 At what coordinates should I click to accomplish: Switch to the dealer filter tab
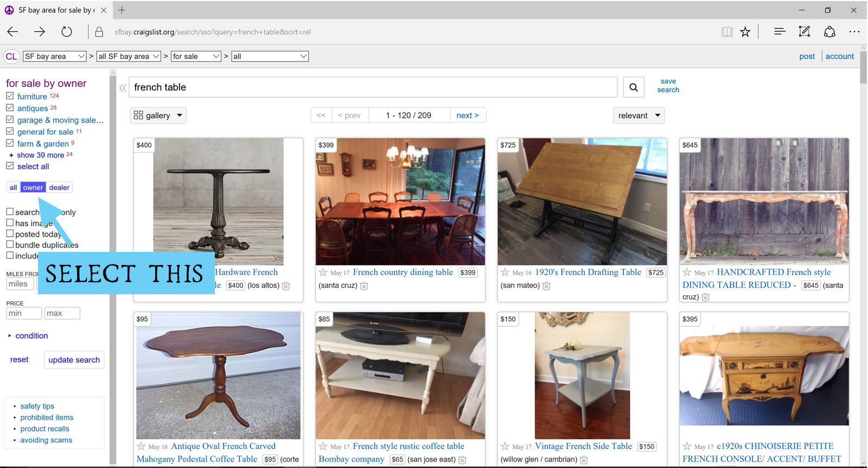click(59, 188)
